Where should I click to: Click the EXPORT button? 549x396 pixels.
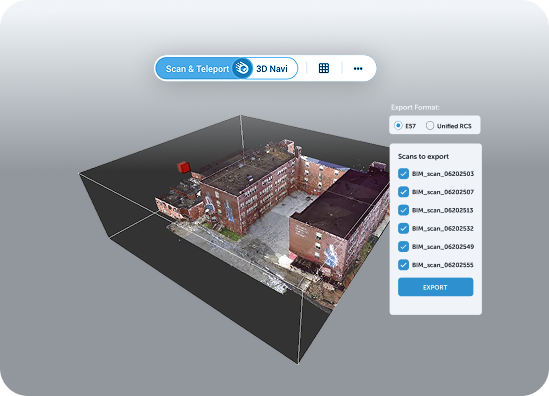436,287
